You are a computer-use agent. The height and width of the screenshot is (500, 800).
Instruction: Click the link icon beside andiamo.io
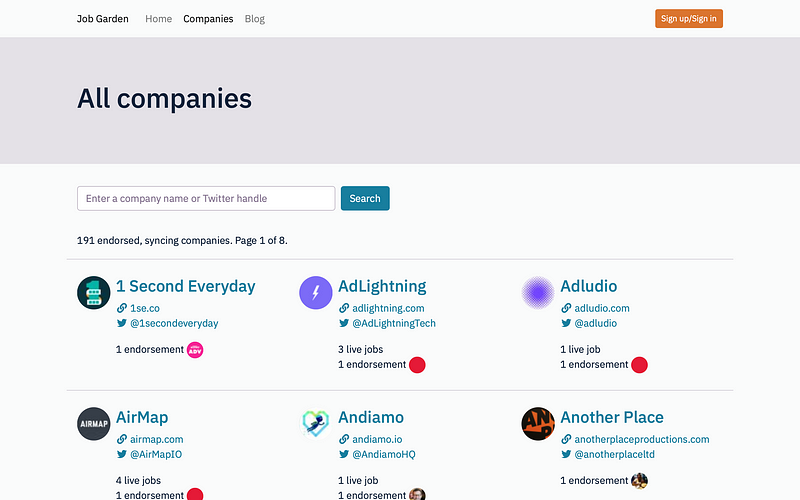344,439
